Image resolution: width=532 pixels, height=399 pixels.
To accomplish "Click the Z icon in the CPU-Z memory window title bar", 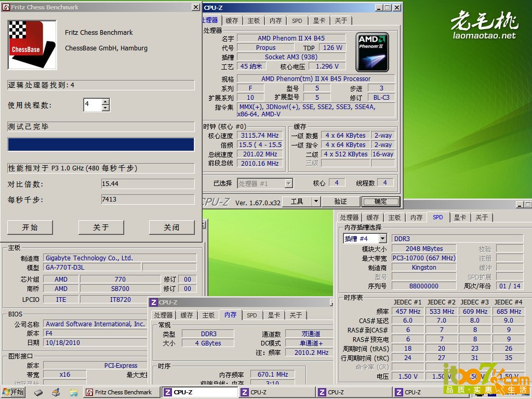I will coord(154,302).
